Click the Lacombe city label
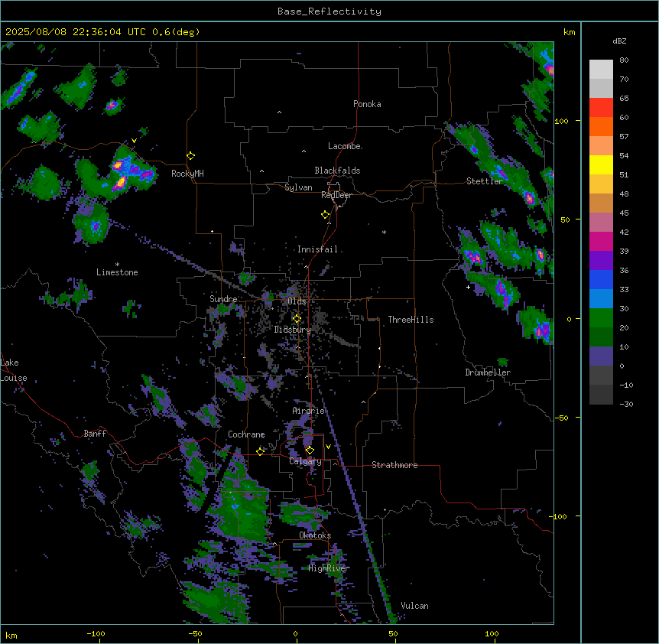659x644 pixels. (x=344, y=146)
